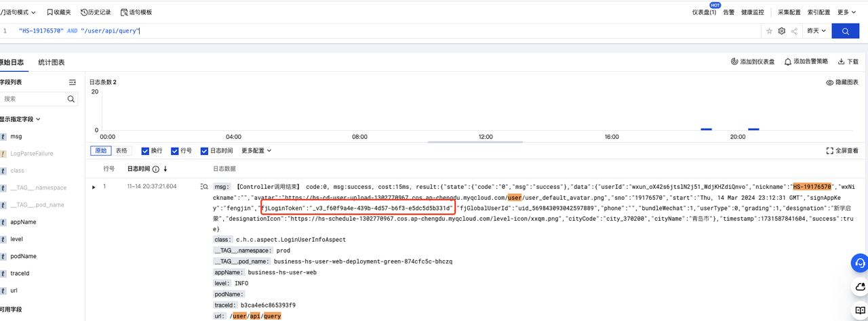
Task: Click histogram bar near 20:00
Action: pyautogui.click(x=753, y=129)
